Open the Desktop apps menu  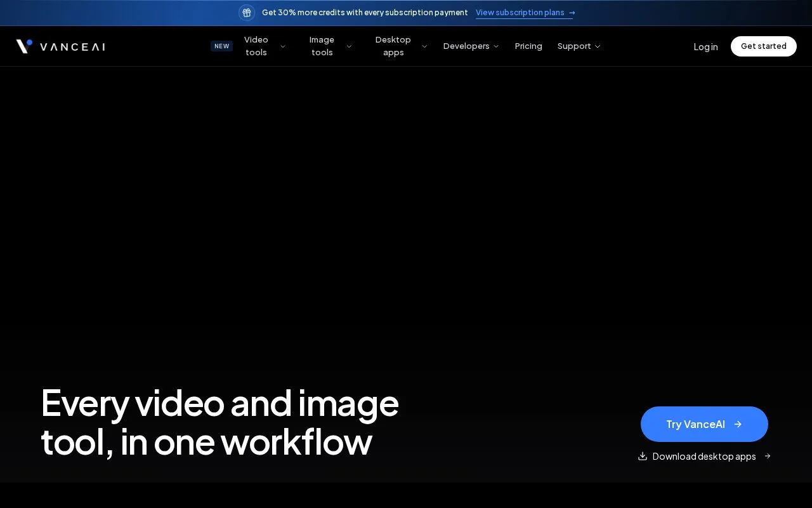coord(393,46)
